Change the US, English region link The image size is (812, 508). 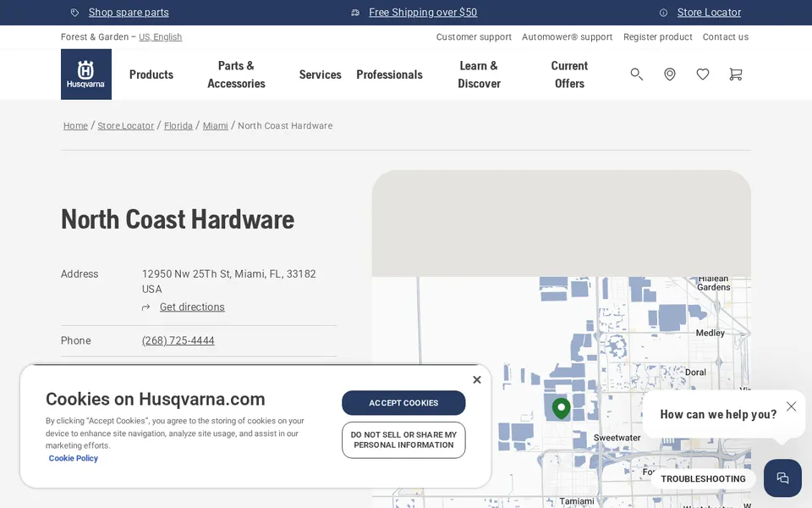point(160,36)
